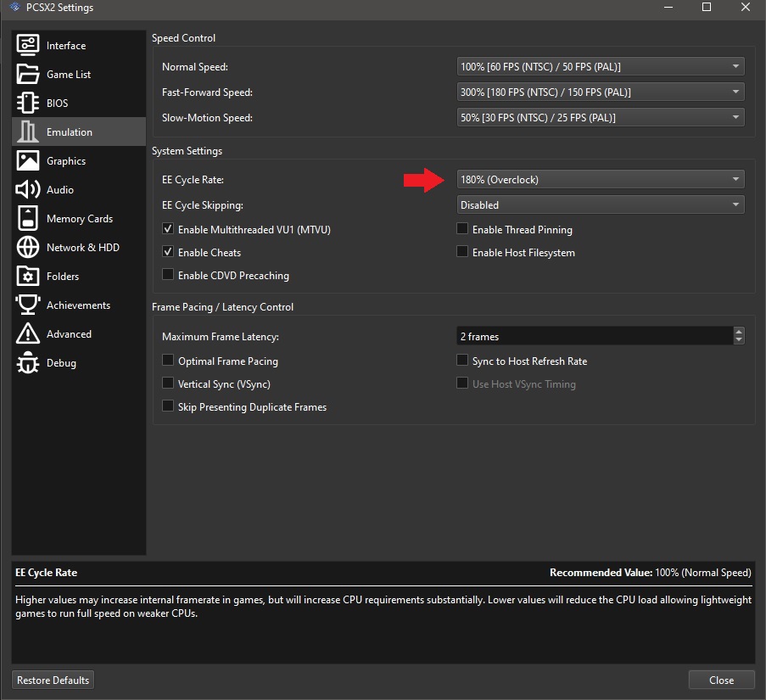
Task: Click the Emulation columns icon
Action: pos(28,132)
